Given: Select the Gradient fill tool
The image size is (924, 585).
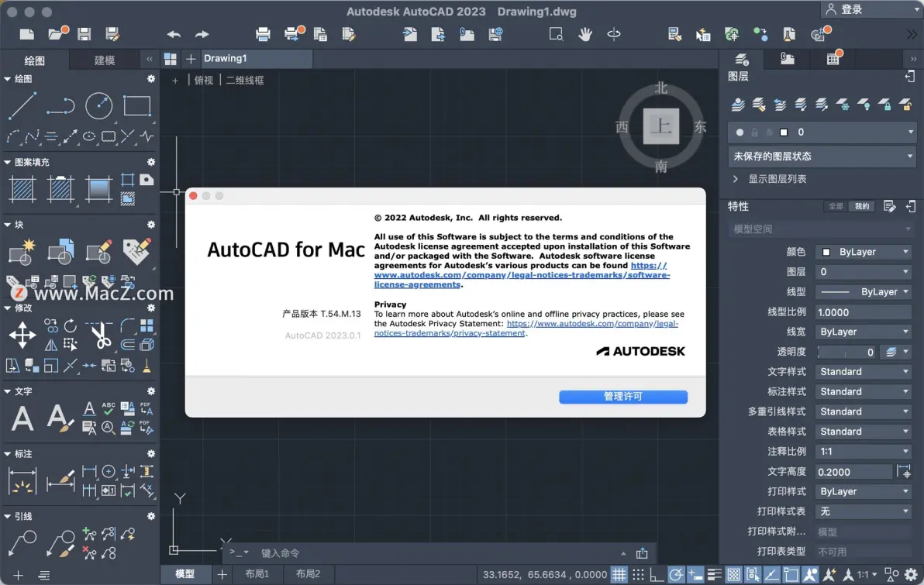Looking at the screenshot, I should point(98,190).
